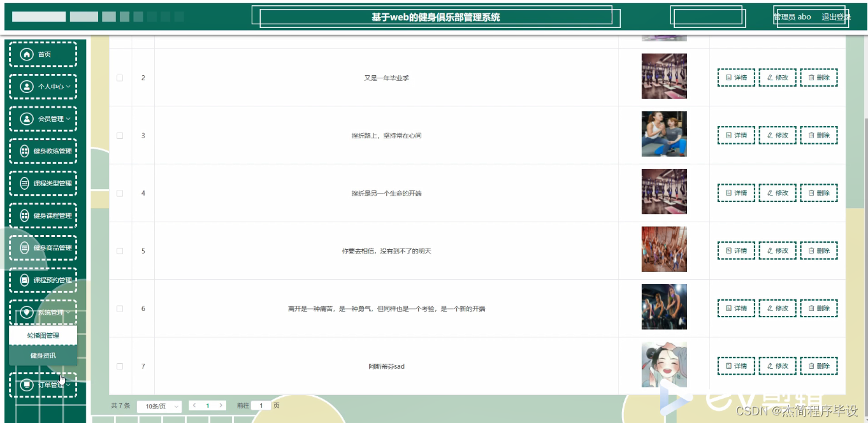Click 退出登录 to log out
This screenshot has width=868, height=423.
tap(835, 17)
